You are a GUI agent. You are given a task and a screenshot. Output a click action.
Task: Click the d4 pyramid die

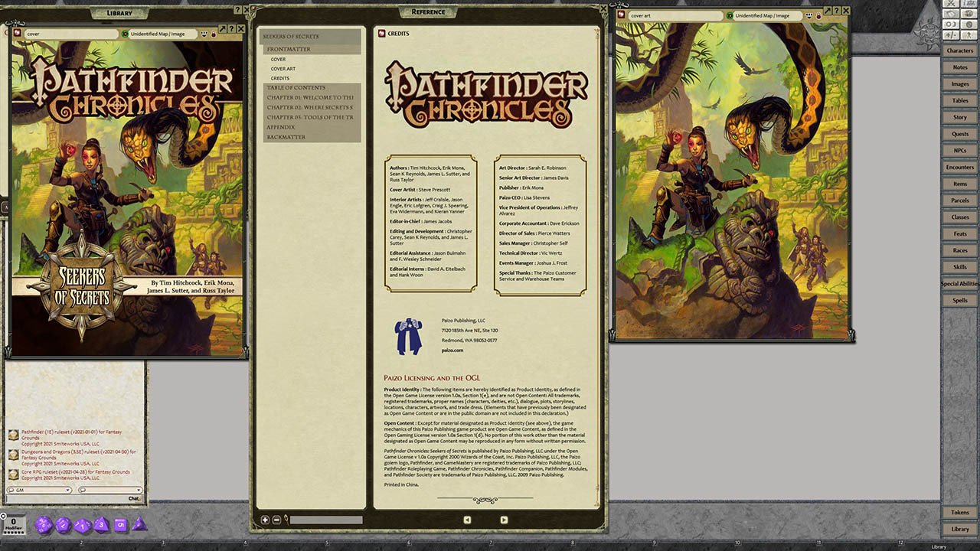tap(139, 524)
